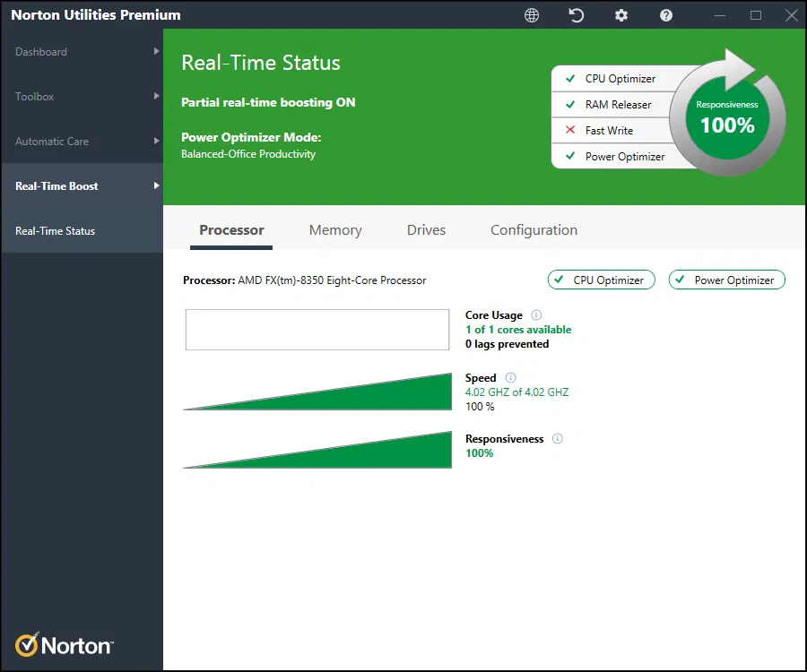Click the undo restore icon in title bar

tap(577, 15)
